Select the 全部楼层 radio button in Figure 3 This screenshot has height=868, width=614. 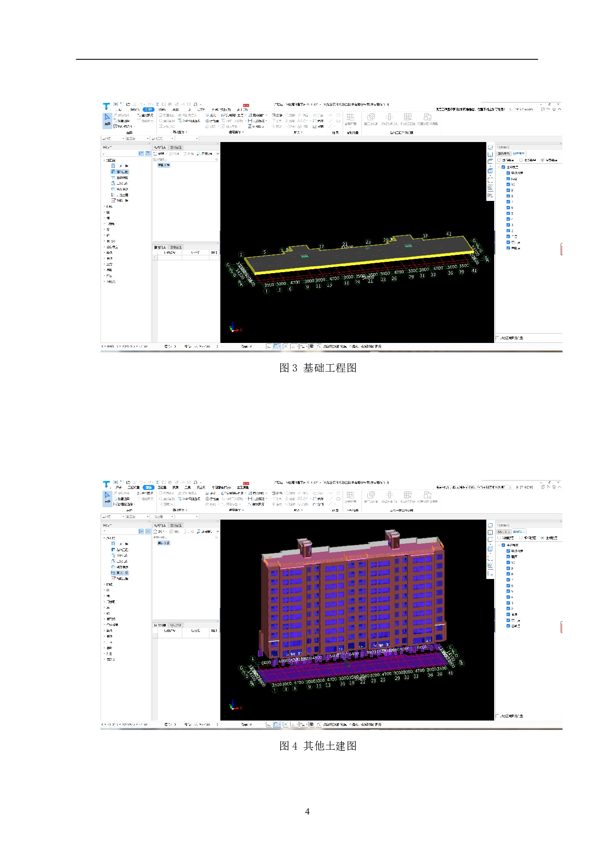click(542, 160)
